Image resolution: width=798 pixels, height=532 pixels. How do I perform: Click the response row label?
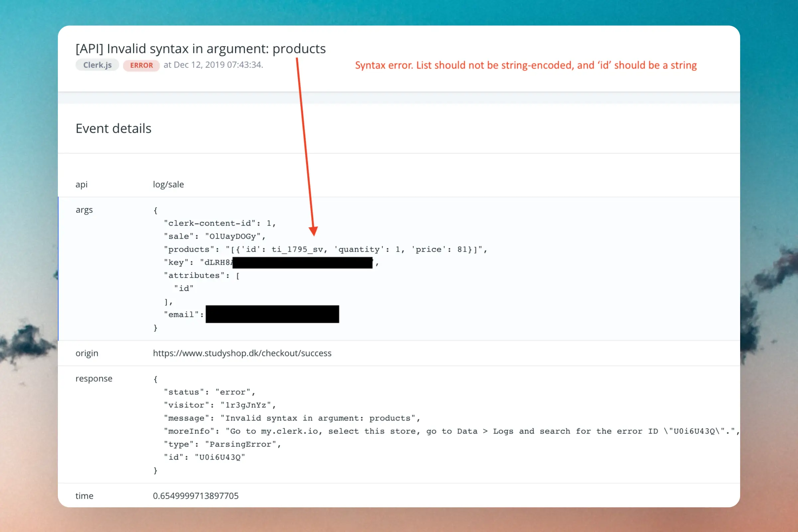tap(94, 379)
